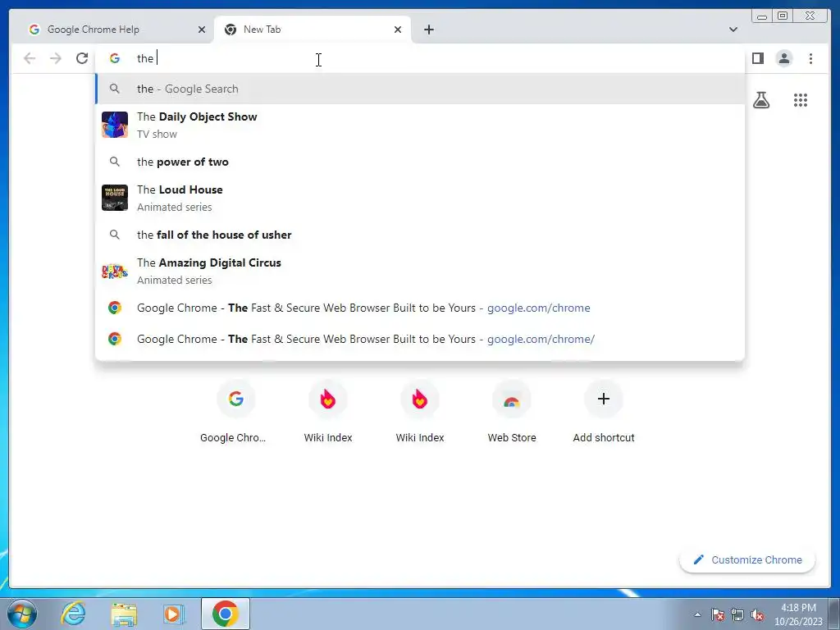Select 'the fall of the house of usher'
Viewport: 840px width, 630px height.
coord(420,235)
